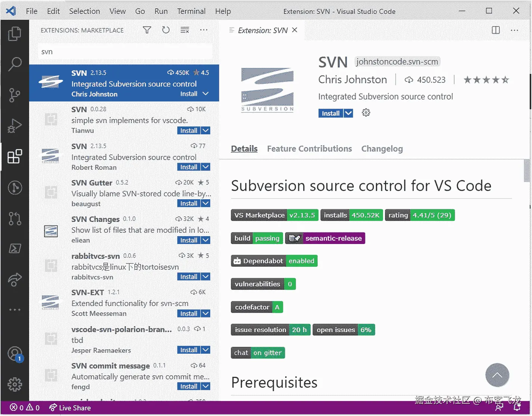Open the Terminal menu
Screen dimensions: 532x416
tap(191, 11)
